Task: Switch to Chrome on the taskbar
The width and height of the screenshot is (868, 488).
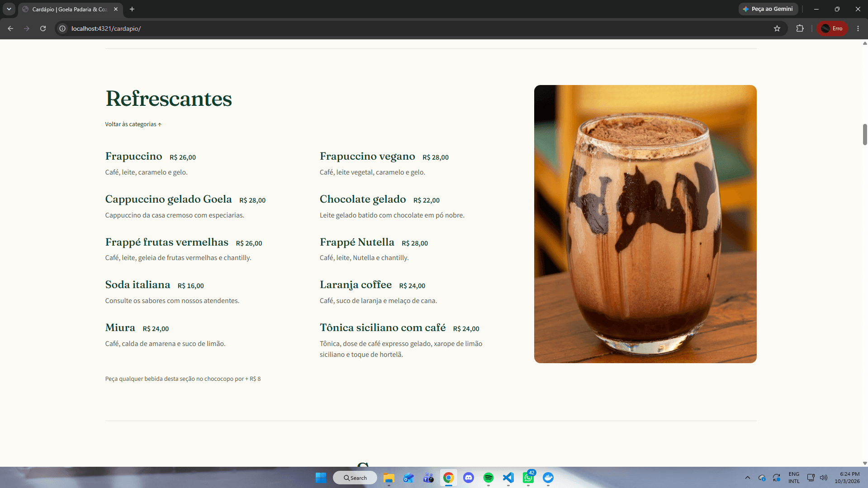Action: pos(449,478)
